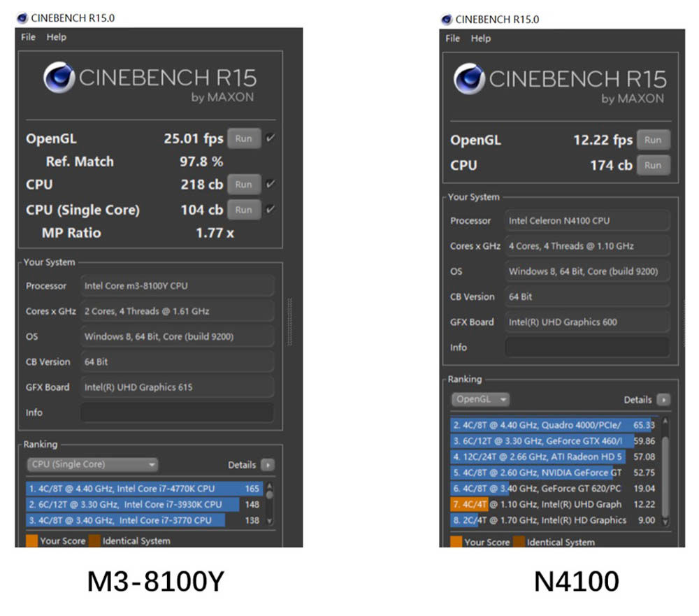Image resolution: width=699 pixels, height=616 pixels.
Task: Click the 97.8 % Ref. Match value
Action: click(201, 162)
